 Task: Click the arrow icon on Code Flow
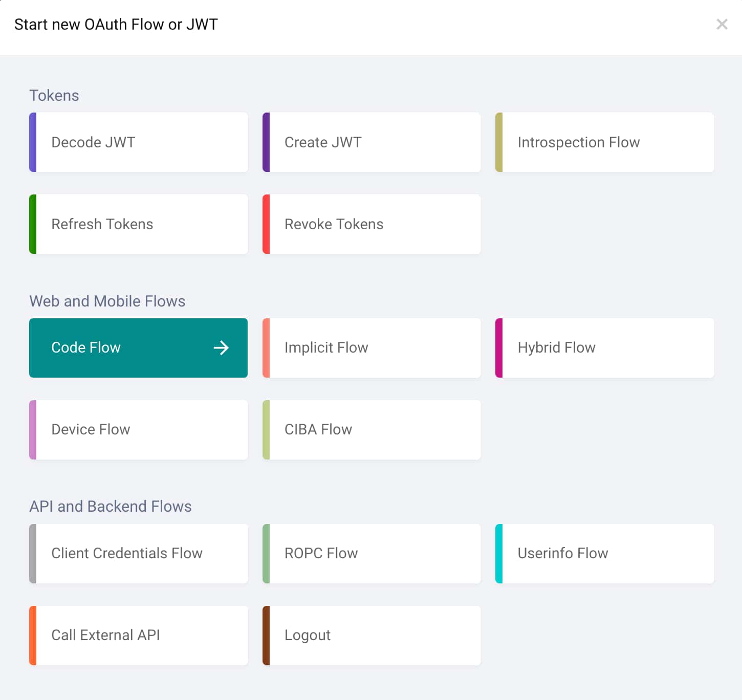coord(221,348)
